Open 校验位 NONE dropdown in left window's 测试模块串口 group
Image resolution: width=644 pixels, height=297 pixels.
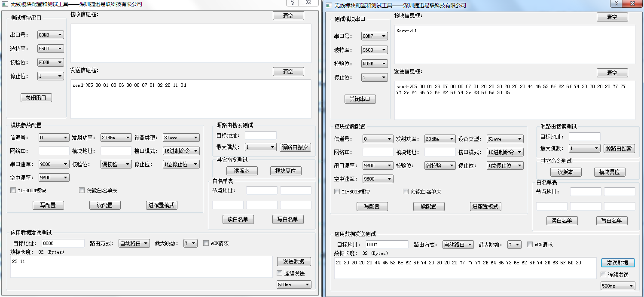[51, 62]
